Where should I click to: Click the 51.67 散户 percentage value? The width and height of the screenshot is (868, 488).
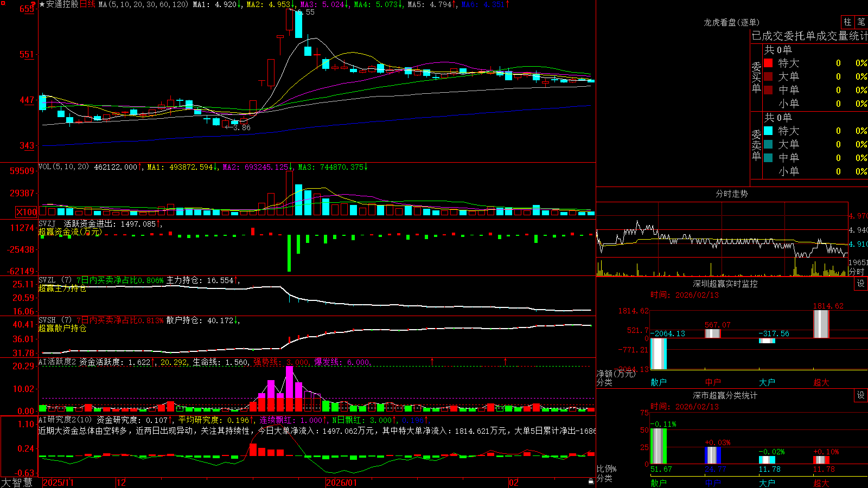pos(661,469)
